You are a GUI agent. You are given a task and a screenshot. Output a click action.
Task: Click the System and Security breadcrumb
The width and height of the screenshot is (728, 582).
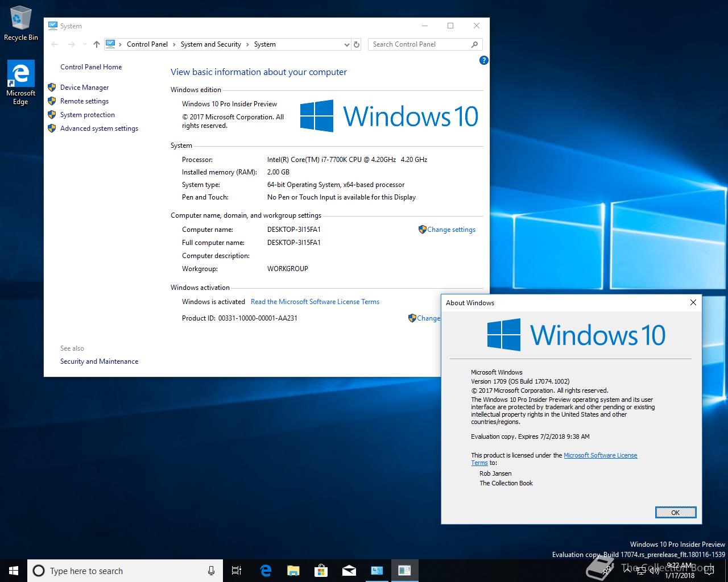(211, 44)
